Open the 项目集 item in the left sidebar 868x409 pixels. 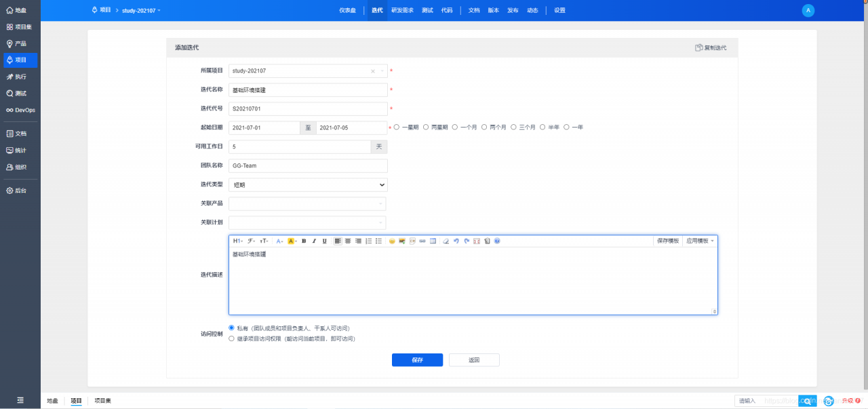(20, 27)
